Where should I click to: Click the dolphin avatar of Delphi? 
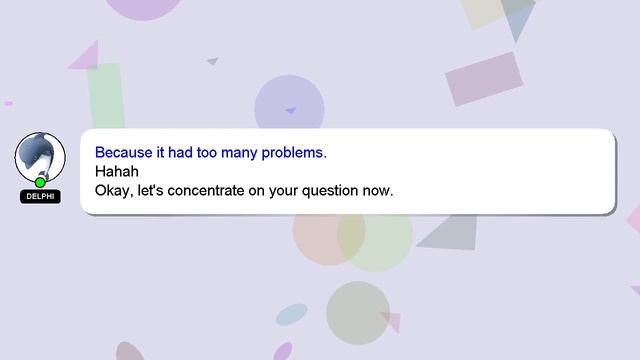(40, 157)
